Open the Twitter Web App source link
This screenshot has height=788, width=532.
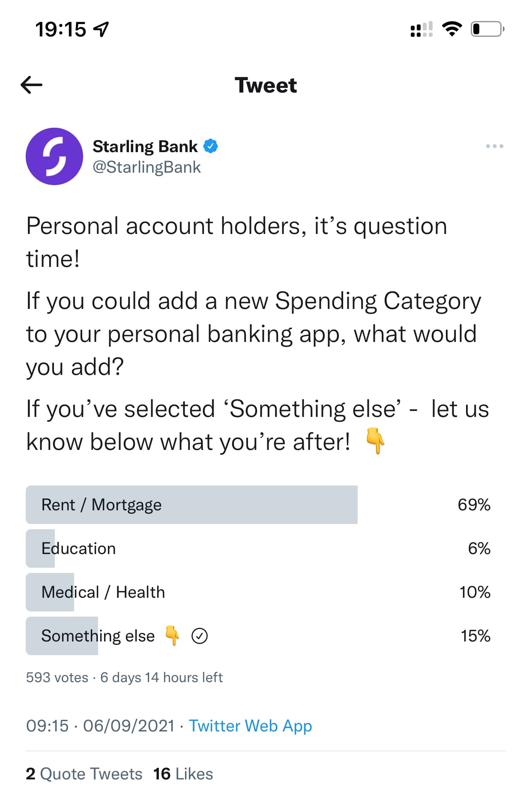pyautogui.click(x=250, y=726)
